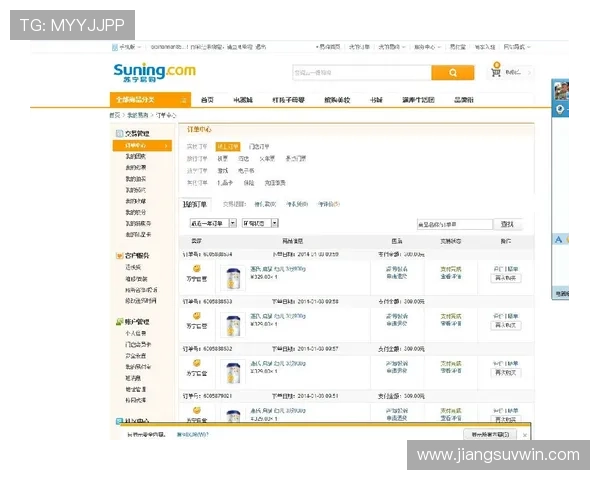The height and width of the screenshot is (480, 600).
Task: Focus the order search input field
Action: (455, 224)
